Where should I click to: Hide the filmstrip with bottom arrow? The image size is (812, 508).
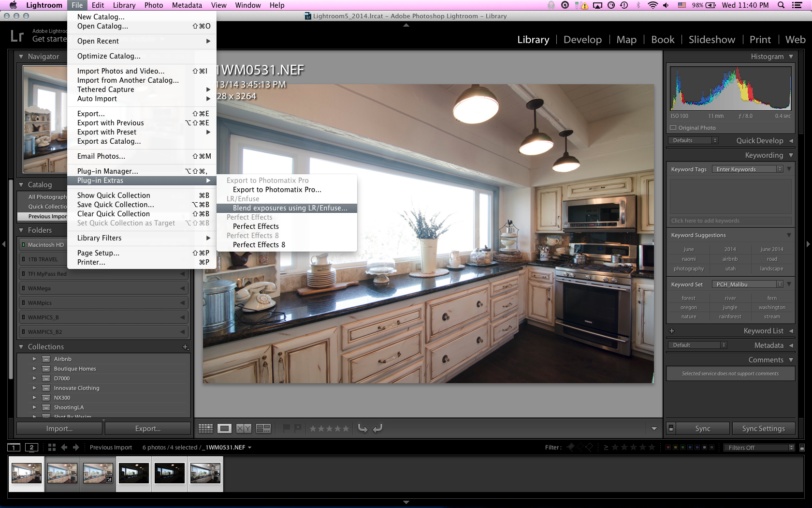406,502
